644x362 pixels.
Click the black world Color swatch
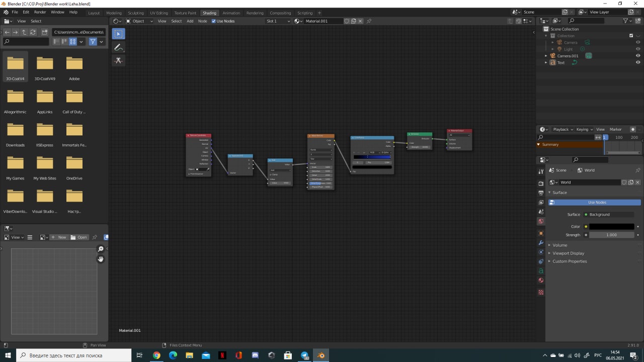pyautogui.click(x=612, y=227)
